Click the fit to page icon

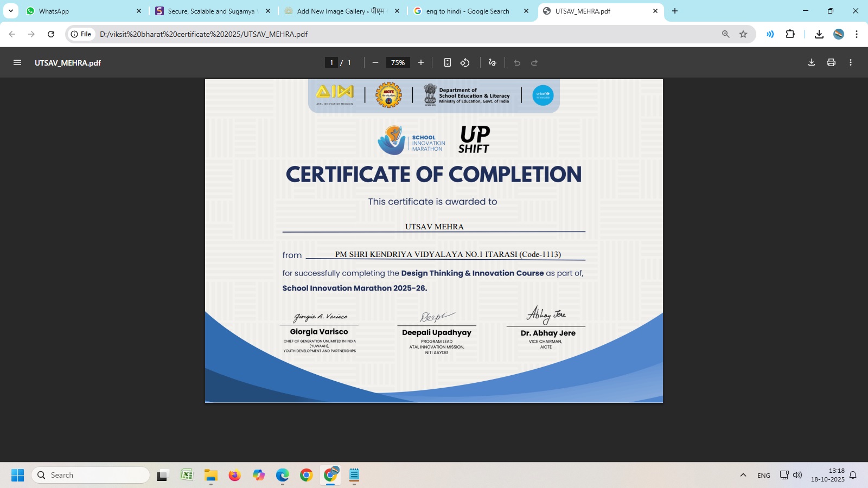(x=448, y=62)
